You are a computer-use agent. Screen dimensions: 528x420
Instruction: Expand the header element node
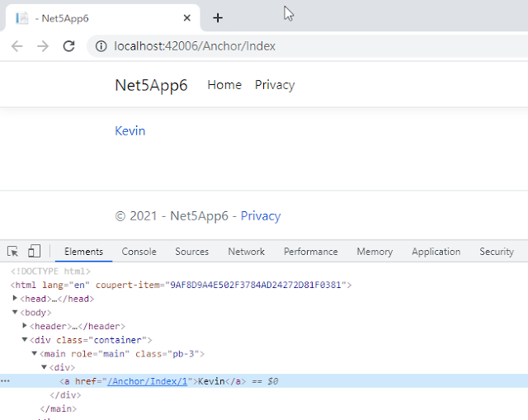[x=25, y=326]
